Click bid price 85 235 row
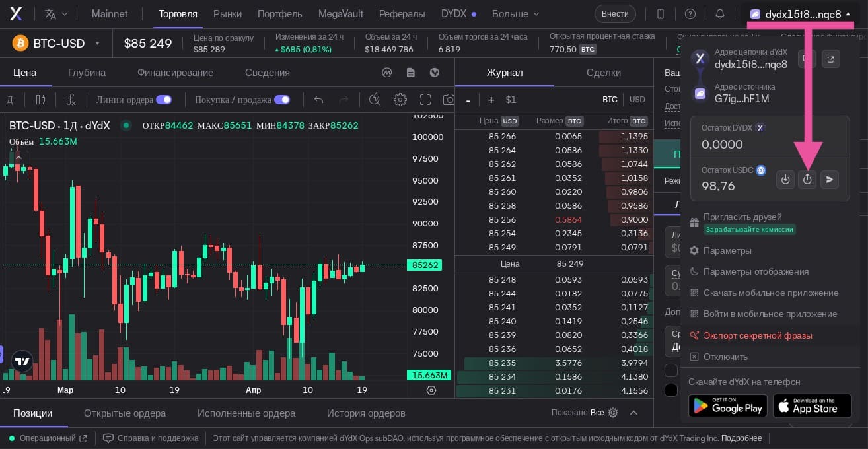Screen dimensions: 868x449 (x=554, y=363)
